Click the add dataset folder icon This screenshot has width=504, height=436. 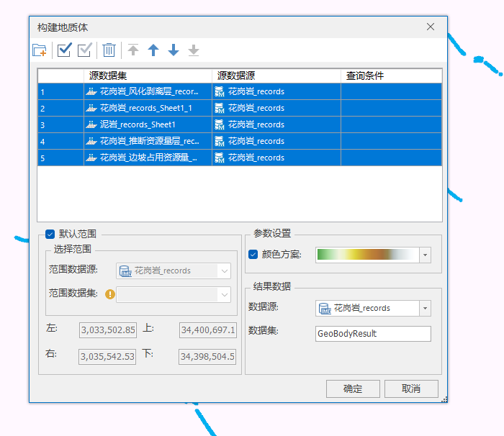tap(40, 50)
